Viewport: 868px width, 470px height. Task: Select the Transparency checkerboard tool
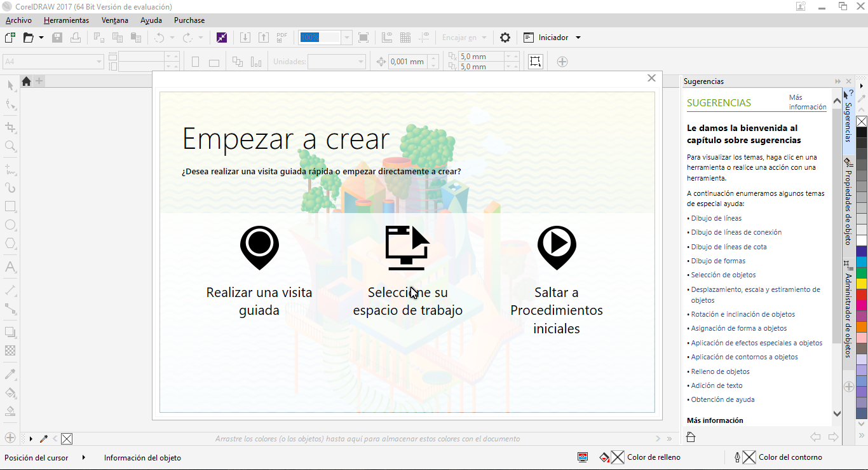(10, 350)
